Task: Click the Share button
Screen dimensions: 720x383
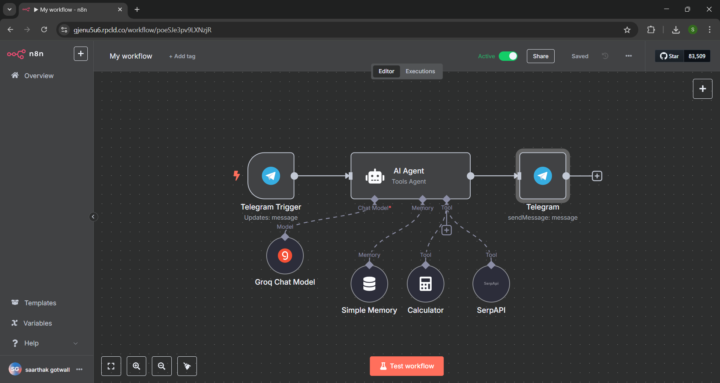Action: click(540, 56)
